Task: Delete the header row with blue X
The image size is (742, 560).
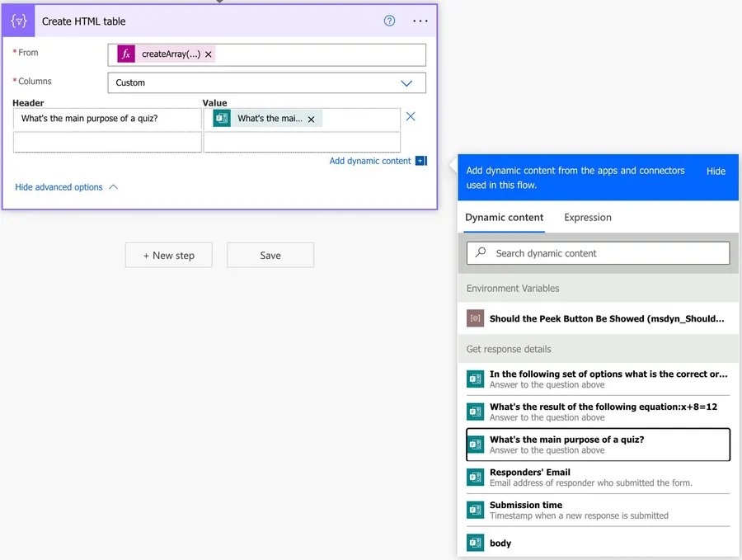Action: click(x=411, y=116)
